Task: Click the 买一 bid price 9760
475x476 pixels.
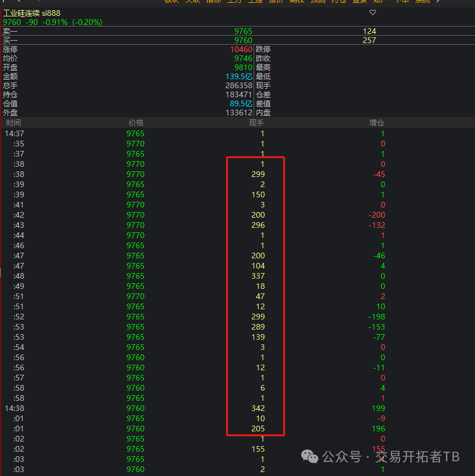Action: tap(243, 40)
